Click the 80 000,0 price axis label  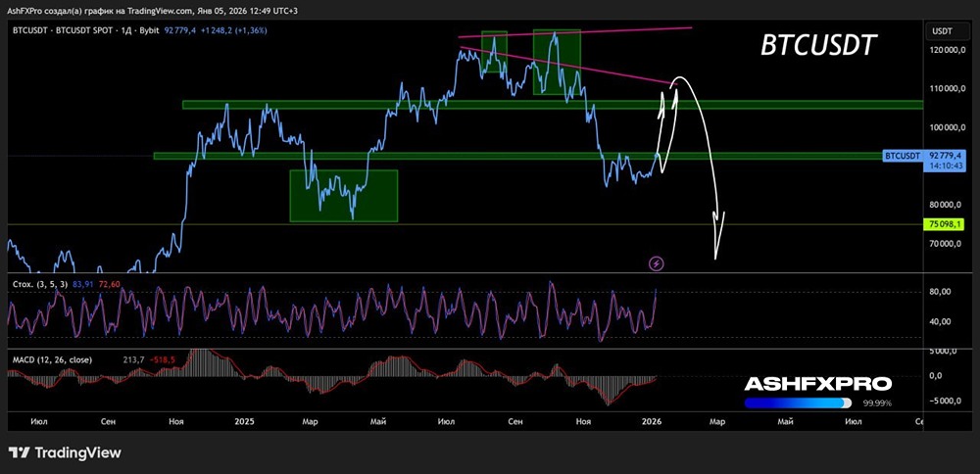pos(947,205)
